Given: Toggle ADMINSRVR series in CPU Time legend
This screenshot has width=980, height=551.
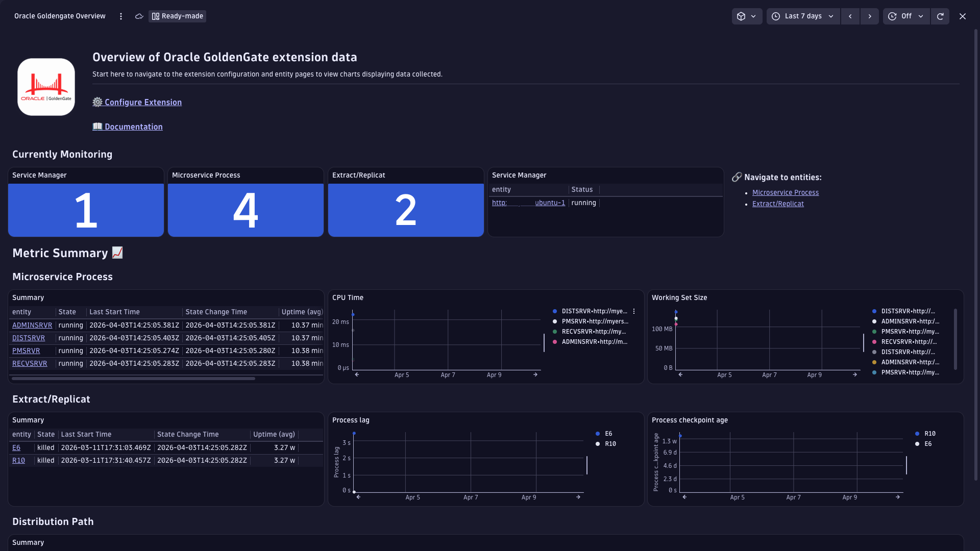Looking at the screenshot, I should tap(591, 342).
